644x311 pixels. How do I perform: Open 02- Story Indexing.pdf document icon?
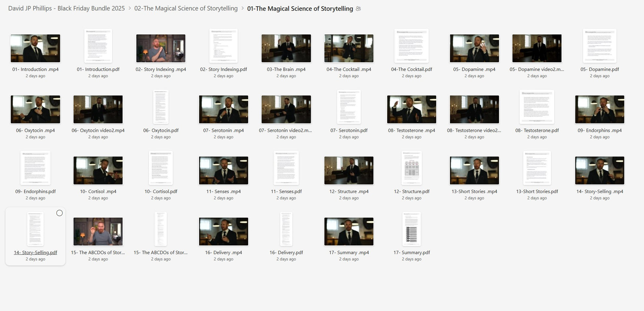coord(223,46)
